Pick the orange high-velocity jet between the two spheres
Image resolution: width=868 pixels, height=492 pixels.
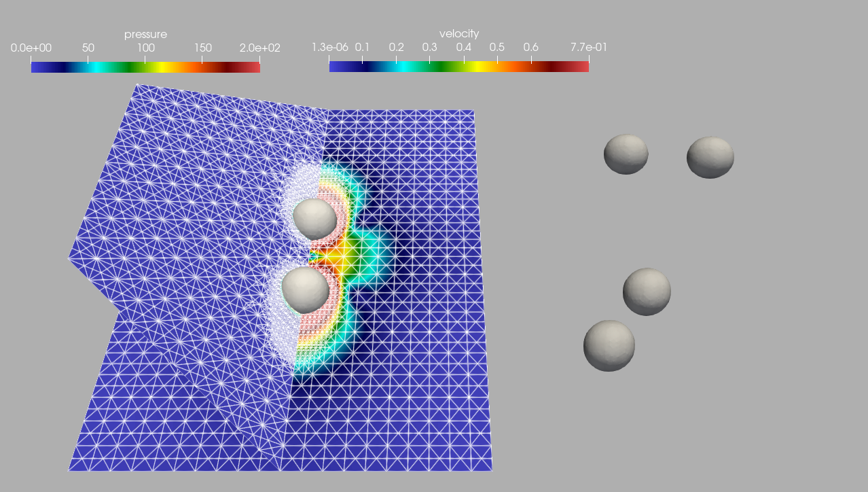pos(334,256)
